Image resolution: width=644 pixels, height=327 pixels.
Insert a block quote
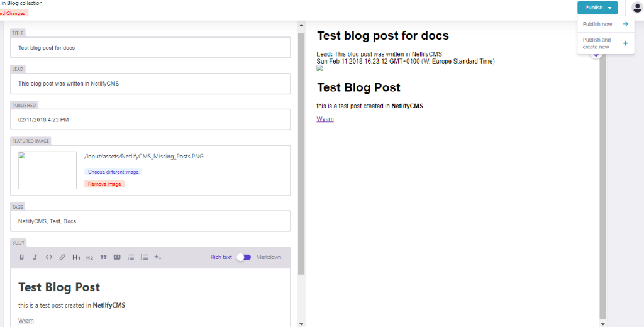104,257
